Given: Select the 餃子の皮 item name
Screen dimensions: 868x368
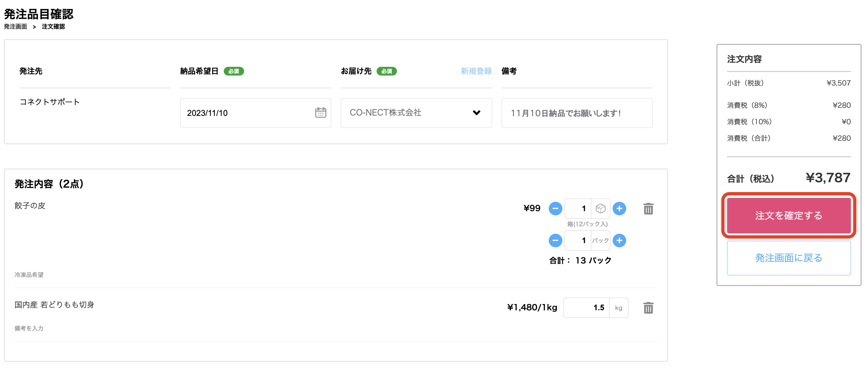Looking at the screenshot, I should (30, 206).
